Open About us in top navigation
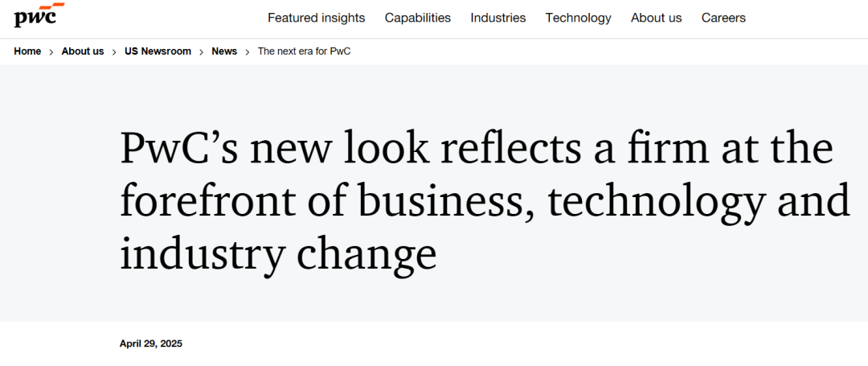 [657, 18]
